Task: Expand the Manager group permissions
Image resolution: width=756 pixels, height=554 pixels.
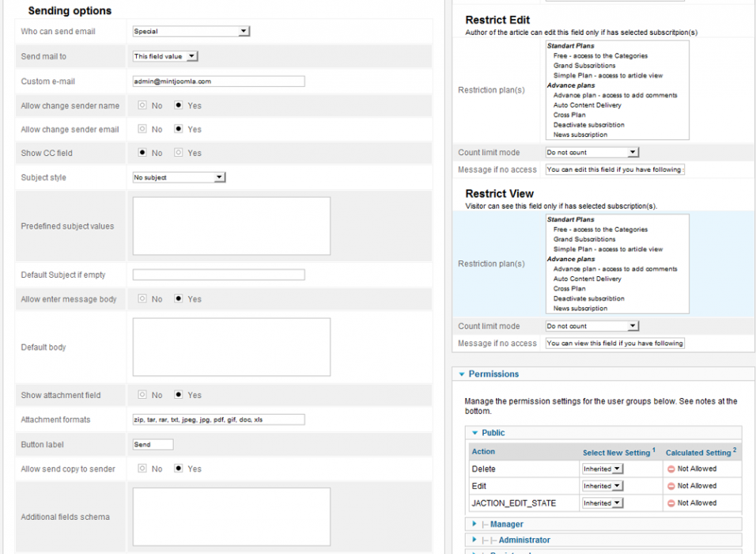Action: 474,524
